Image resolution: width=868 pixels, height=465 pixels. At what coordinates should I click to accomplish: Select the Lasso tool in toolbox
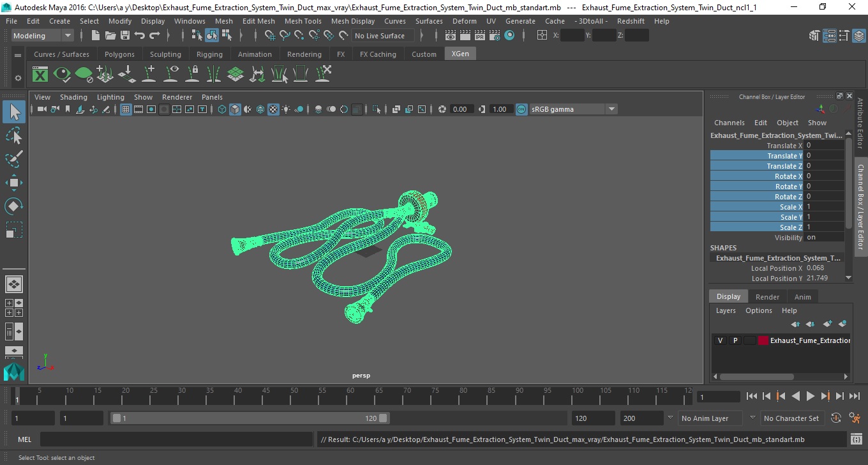coord(14,136)
